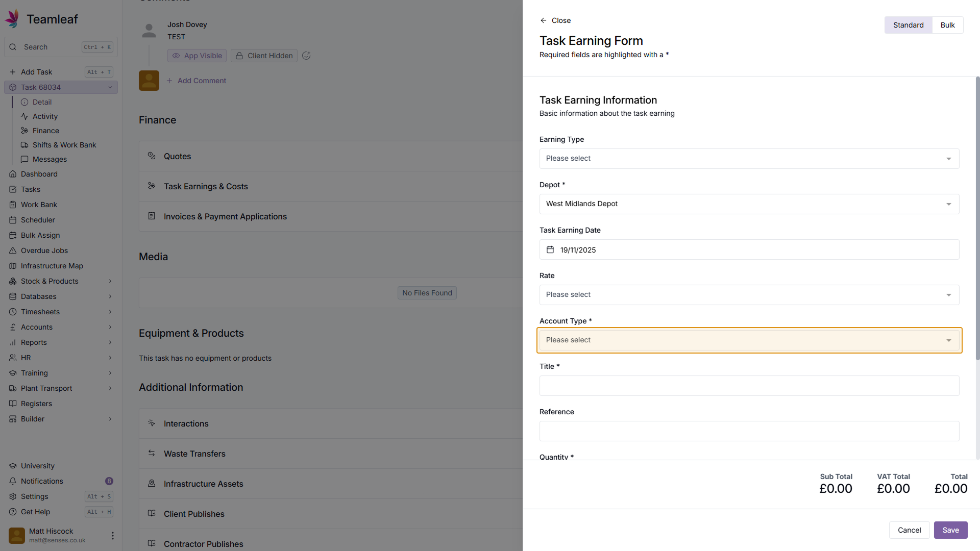
Task: Click the Cancel button
Action: tap(909, 530)
